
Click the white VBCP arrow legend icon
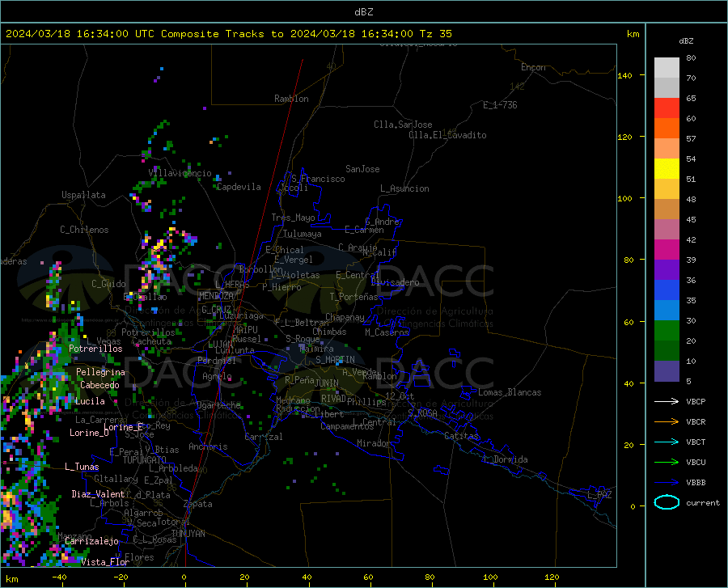[x=667, y=401]
